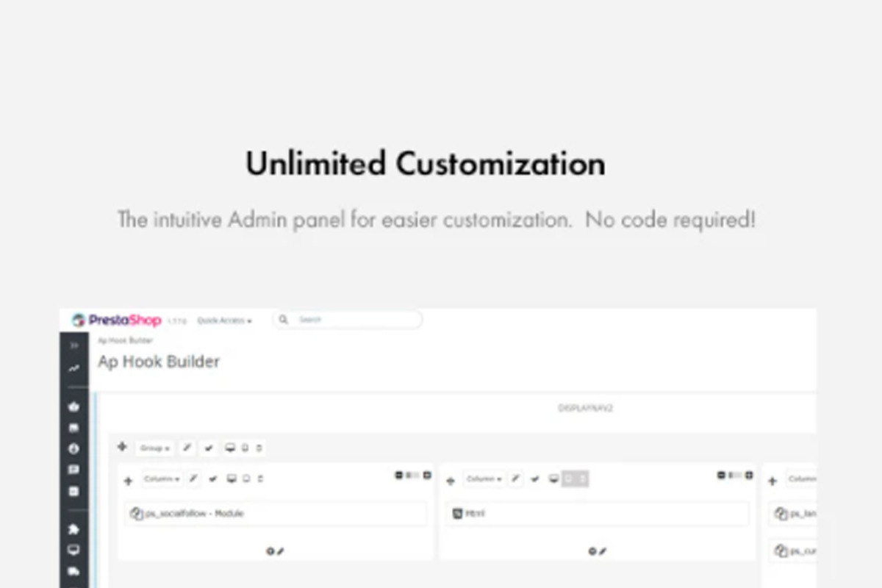
Task: Toggle first Column's active checkmark
Action: point(212,479)
